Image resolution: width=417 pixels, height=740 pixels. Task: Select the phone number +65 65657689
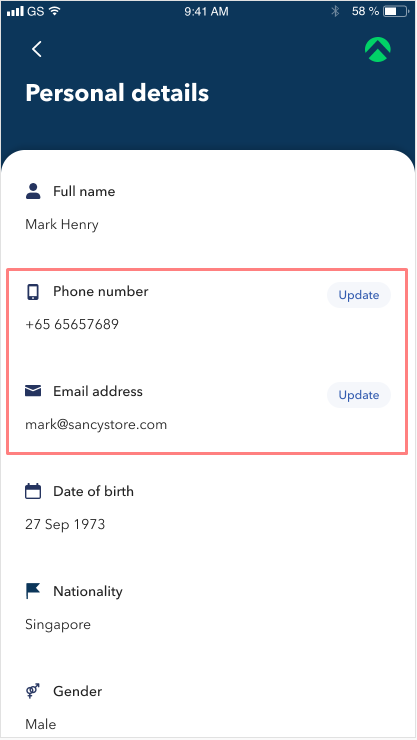[x=72, y=324]
